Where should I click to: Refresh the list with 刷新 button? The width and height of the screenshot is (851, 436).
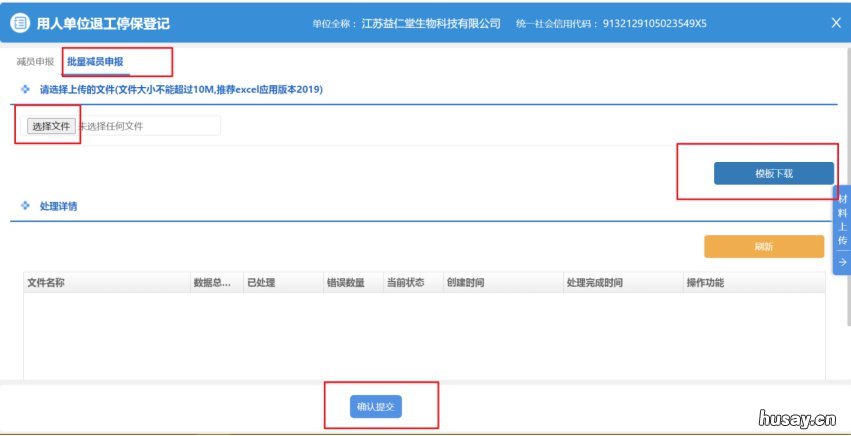click(764, 247)
